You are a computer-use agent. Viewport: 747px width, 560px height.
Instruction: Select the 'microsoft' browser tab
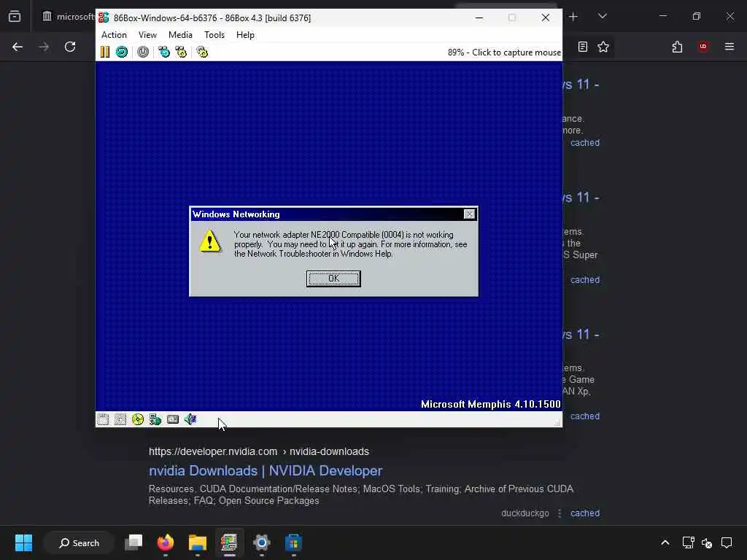(68, 17)
